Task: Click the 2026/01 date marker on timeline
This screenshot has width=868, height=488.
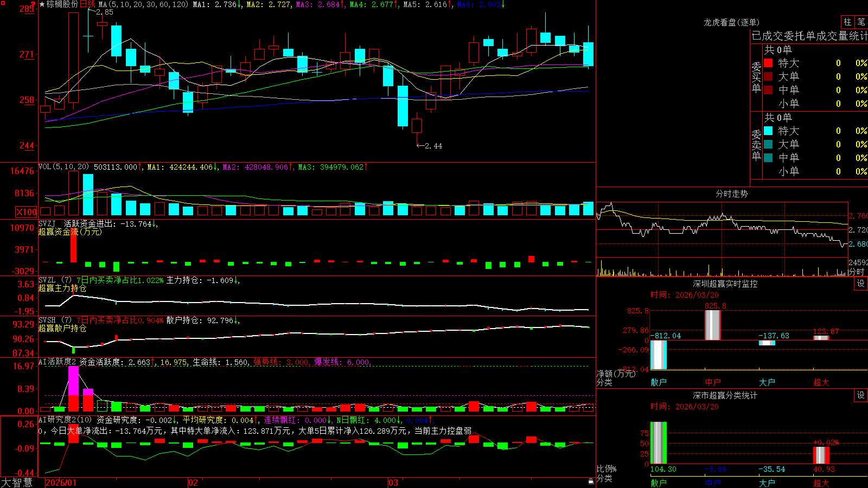Action: [x=61, y=483]
